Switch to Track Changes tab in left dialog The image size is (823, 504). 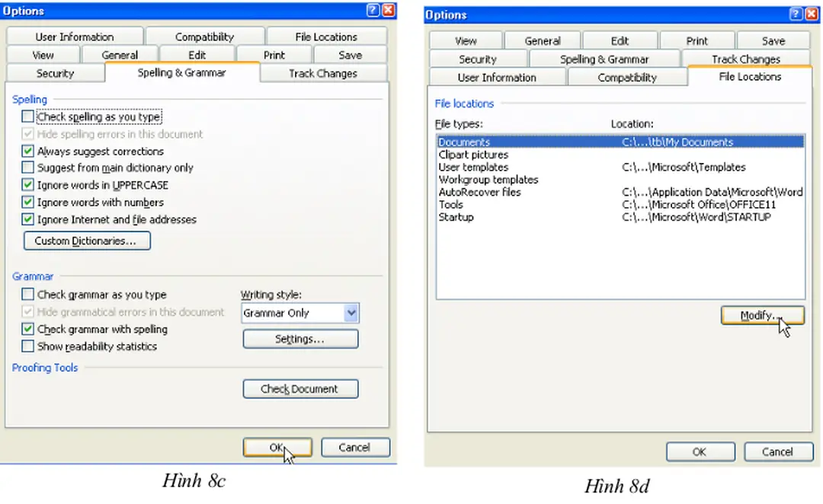coord(322,74)
